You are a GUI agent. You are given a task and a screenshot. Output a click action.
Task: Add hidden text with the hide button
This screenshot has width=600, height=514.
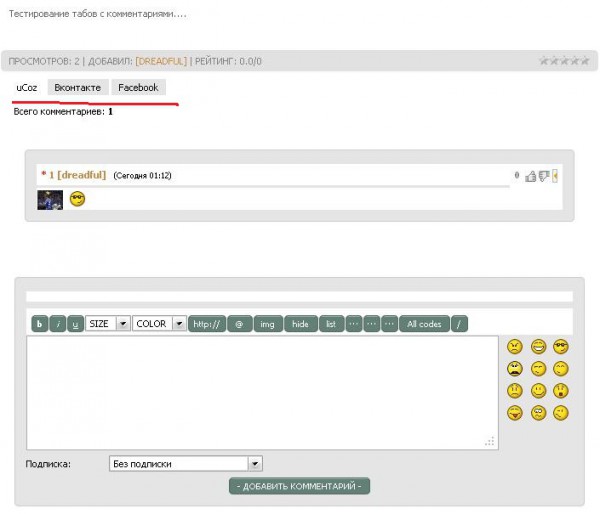pyautogui.click(x=300, y=324)
